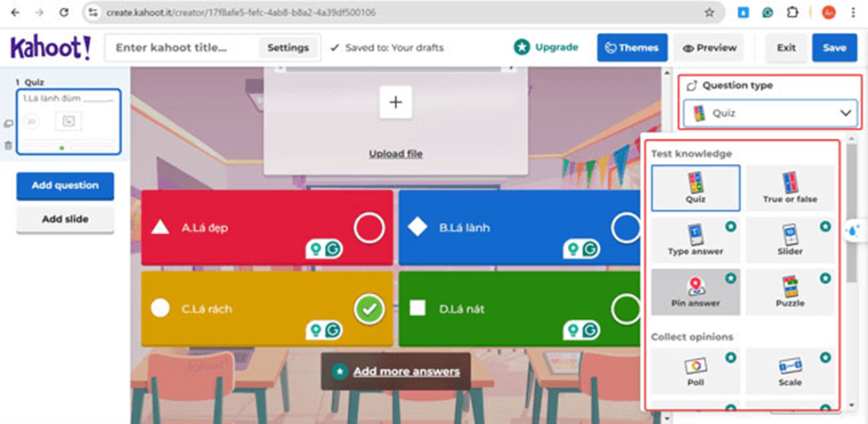
Task: Edit the answer text A.Lá đẹp
Action: point(204,227)
